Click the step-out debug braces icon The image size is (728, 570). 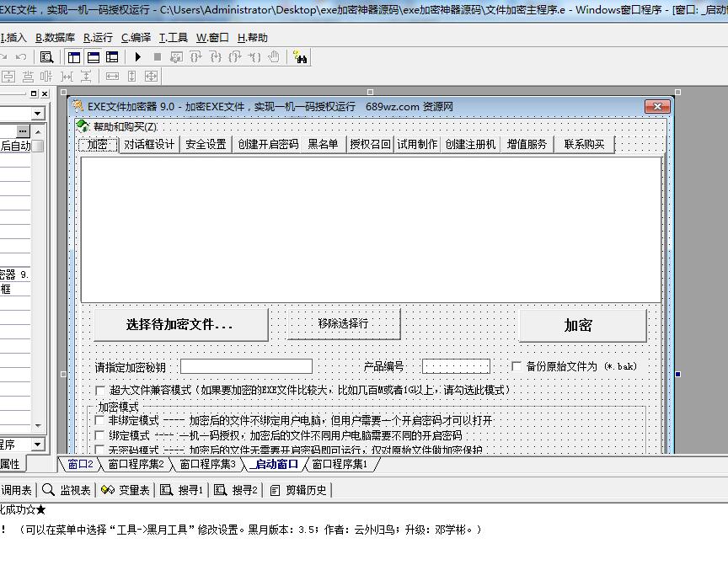click(235, 57)
